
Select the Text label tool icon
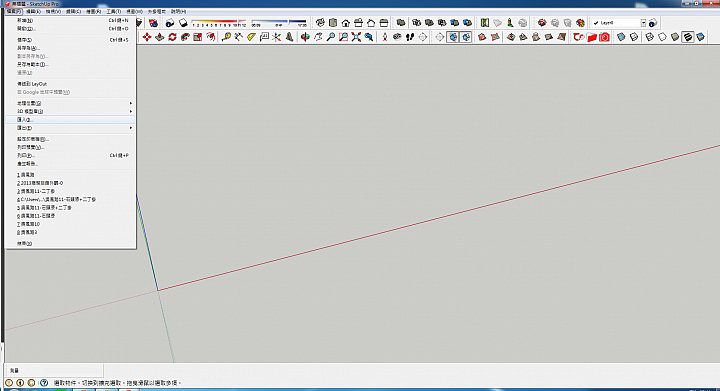point(264,37)
